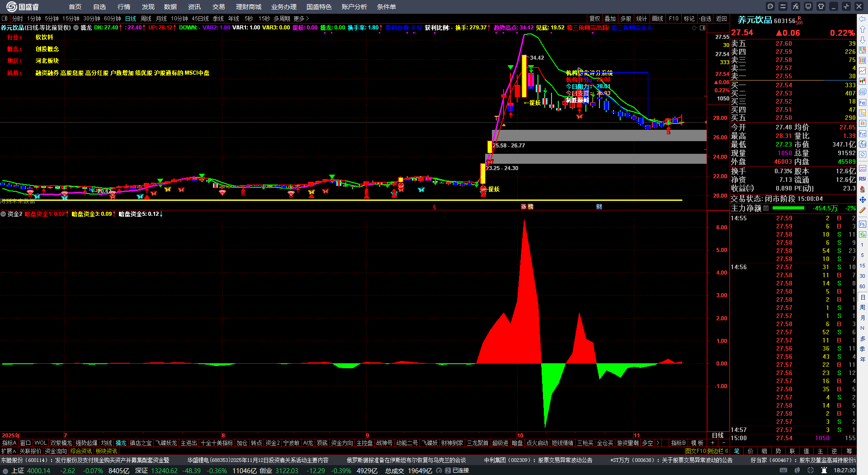The height and width of the screenshot is (475, 868).
Task: Open the list icon beside 主力净额
Action: tap(766, 209)
